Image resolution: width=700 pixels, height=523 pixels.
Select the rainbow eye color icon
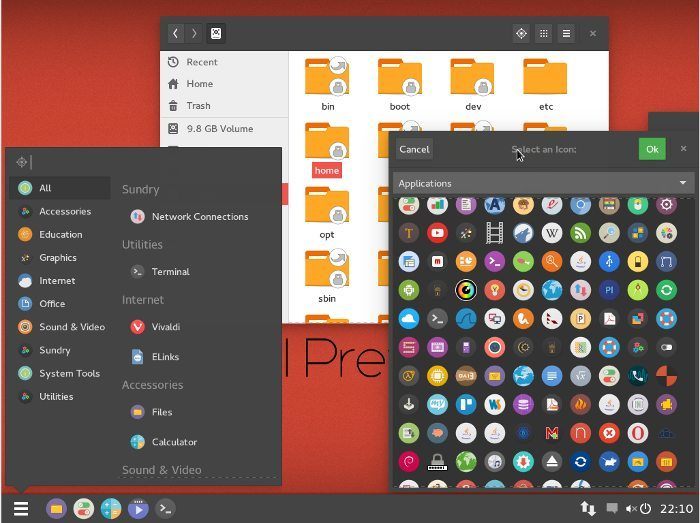tap(466, 290)
